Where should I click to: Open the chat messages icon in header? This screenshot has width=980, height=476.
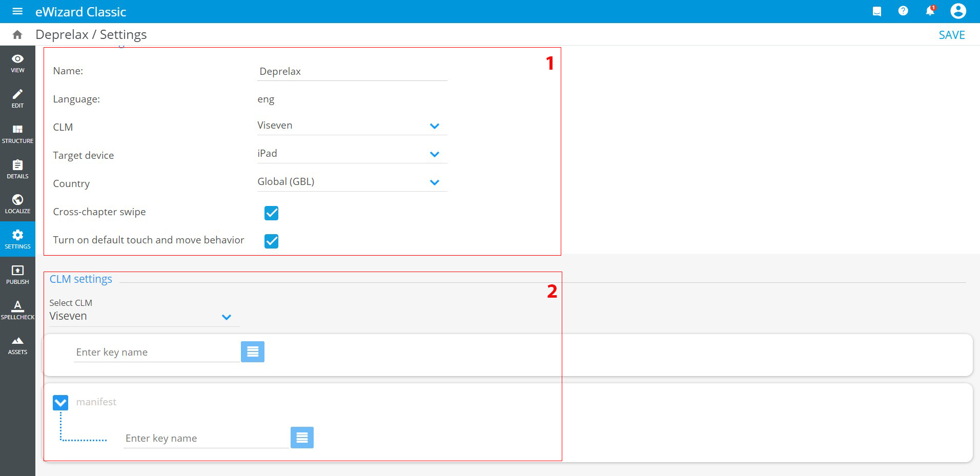pyautogui.click(x=877, y=11)
